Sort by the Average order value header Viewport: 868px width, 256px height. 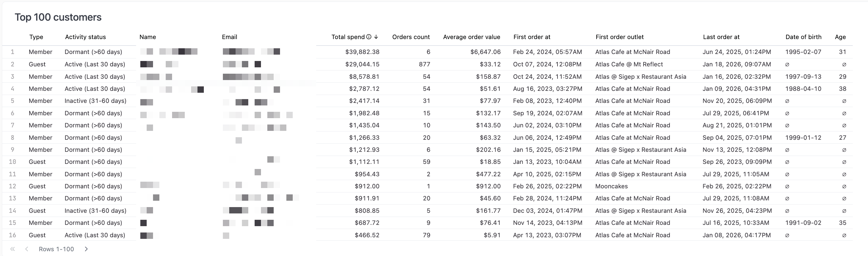point(471,37)
